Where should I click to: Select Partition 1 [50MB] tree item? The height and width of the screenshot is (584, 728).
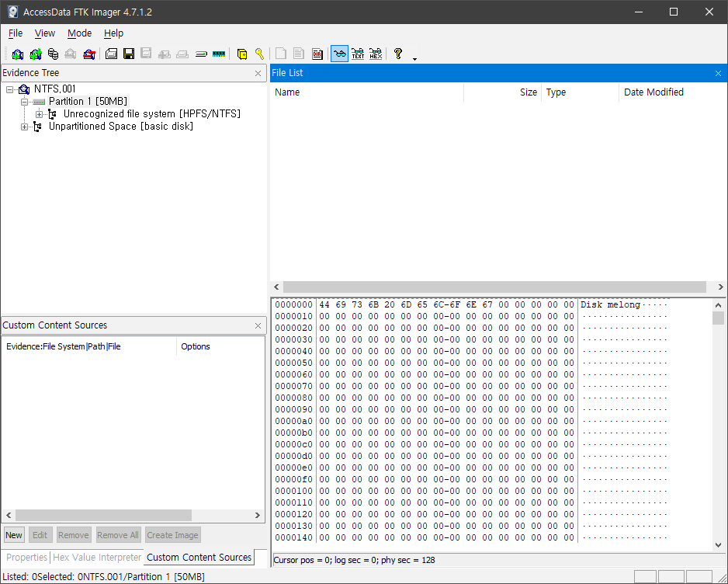tap(88, 101)
